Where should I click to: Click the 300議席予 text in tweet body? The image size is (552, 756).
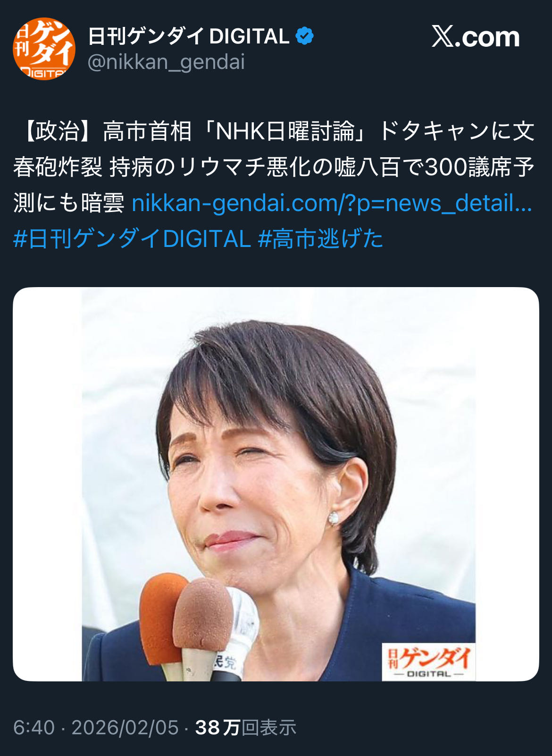(479, 167)
